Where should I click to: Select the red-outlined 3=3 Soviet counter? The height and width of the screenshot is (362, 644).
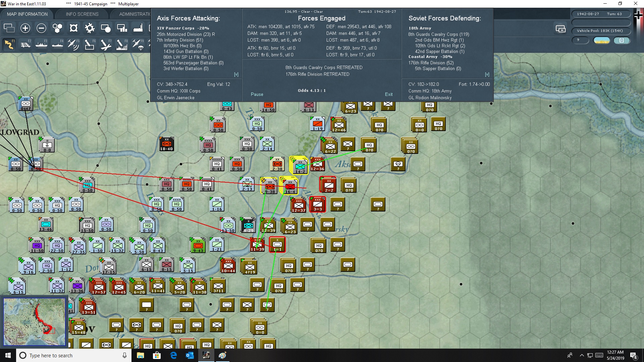(318, 204)
